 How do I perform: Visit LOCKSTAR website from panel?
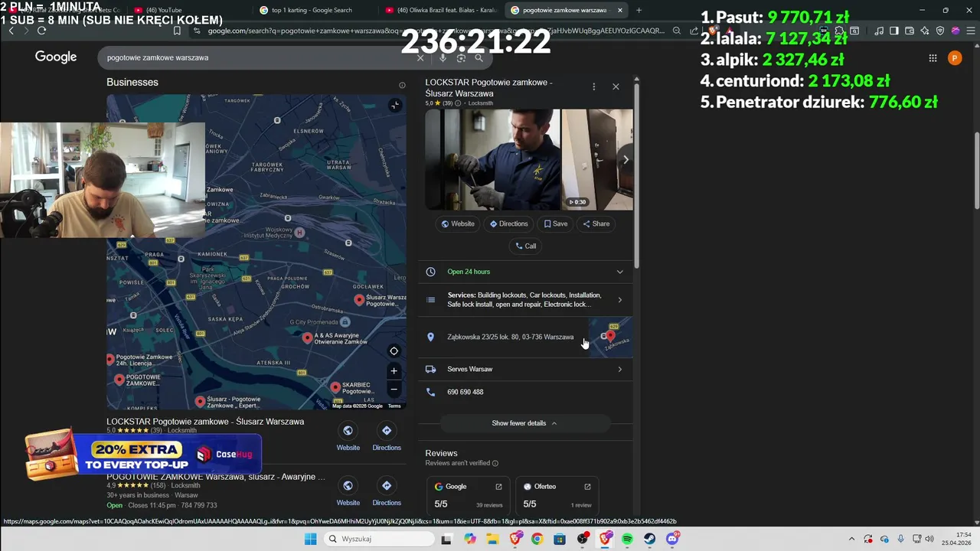[x=458, y=224]
